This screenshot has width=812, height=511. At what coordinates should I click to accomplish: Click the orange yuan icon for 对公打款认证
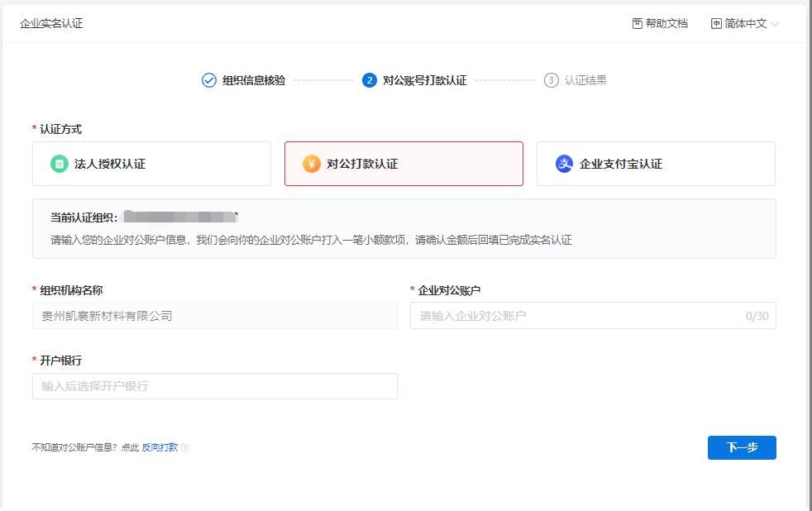pyautogui.click(x=311, y=164)
